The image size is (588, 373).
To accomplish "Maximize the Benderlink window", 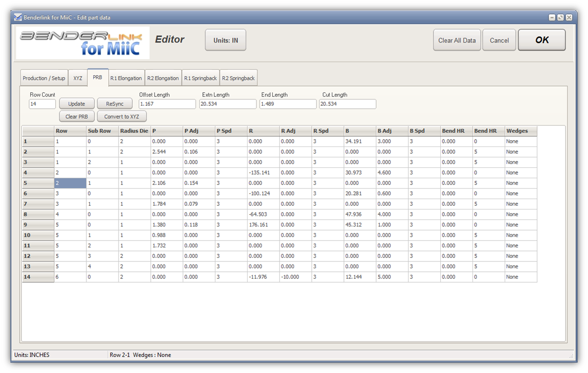I will 560,18.
